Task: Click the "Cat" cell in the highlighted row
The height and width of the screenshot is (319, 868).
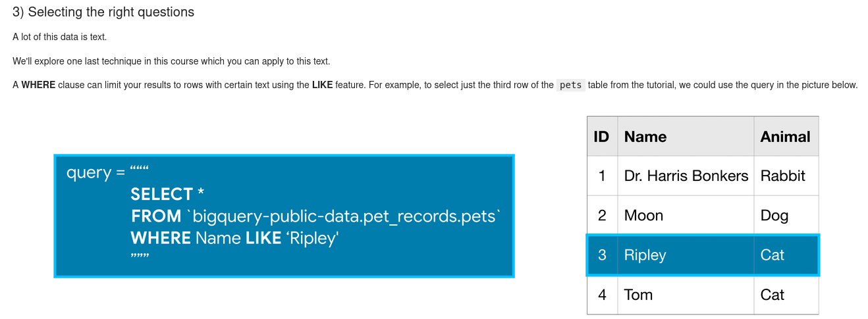Action: coord(772,255)
